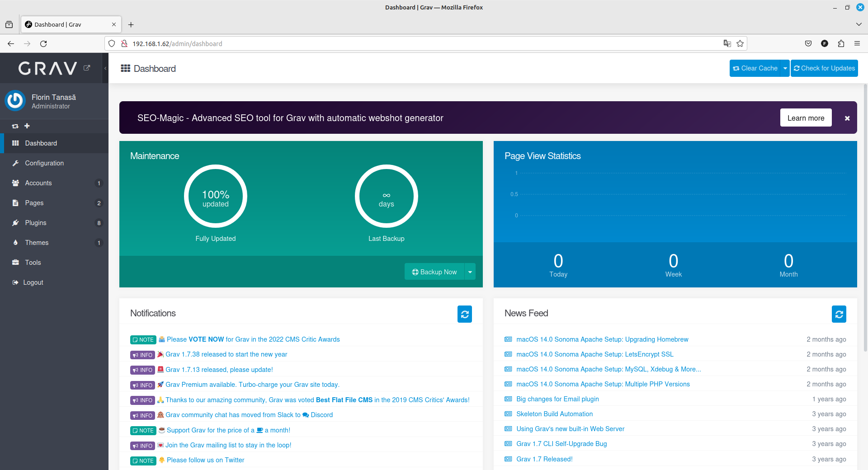The height and width of the screenshot is (470, 868).
Task: Click the Pages count badge showing 2
Action: click(x=99, y=203)
